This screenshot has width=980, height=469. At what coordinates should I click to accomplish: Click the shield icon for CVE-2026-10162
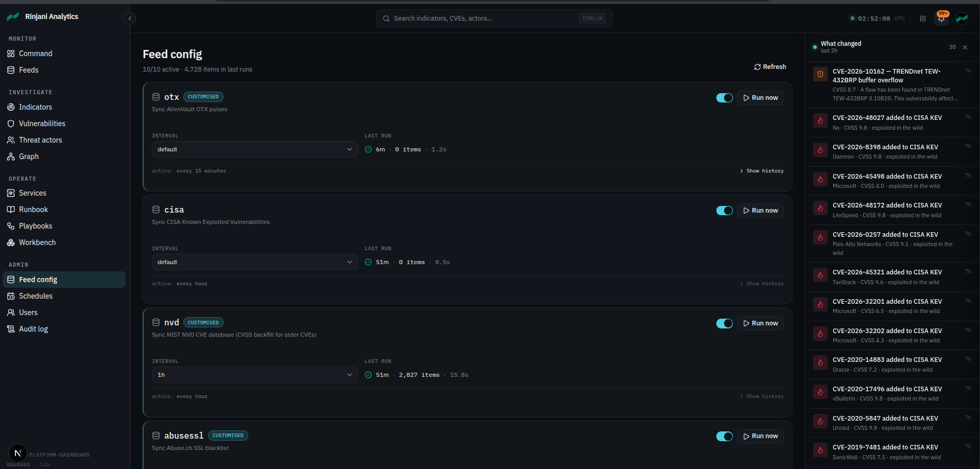820,74
